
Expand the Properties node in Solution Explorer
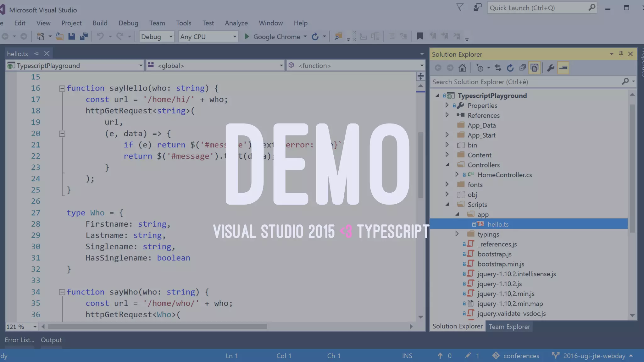(447, 105)
